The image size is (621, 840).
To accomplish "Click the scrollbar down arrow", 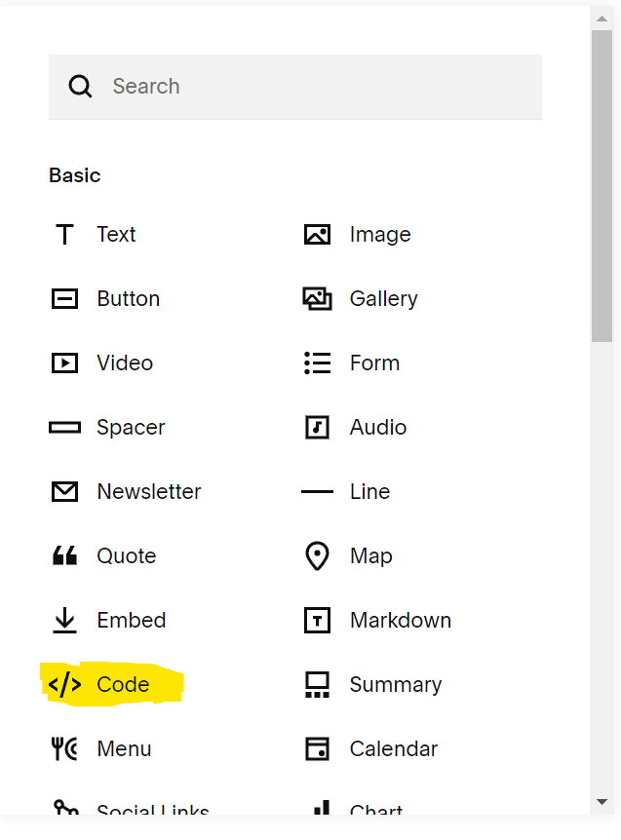I will pyautogui.click(x=602, y=802).
